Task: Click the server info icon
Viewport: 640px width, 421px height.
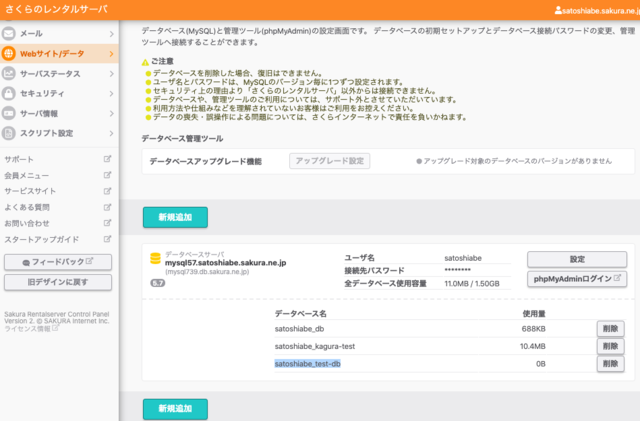Action: pos(9,113)
